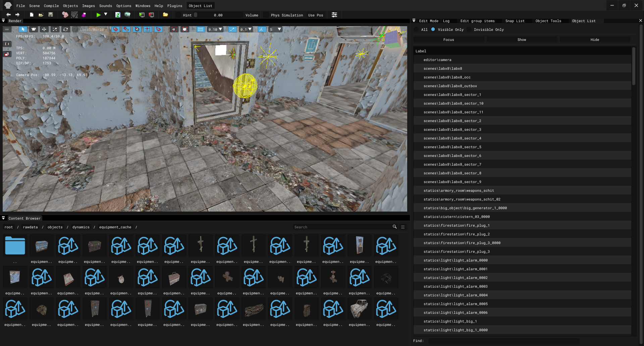Collapse the Content Browser panel triangle
644x346 pixels.
coord(3,218)
